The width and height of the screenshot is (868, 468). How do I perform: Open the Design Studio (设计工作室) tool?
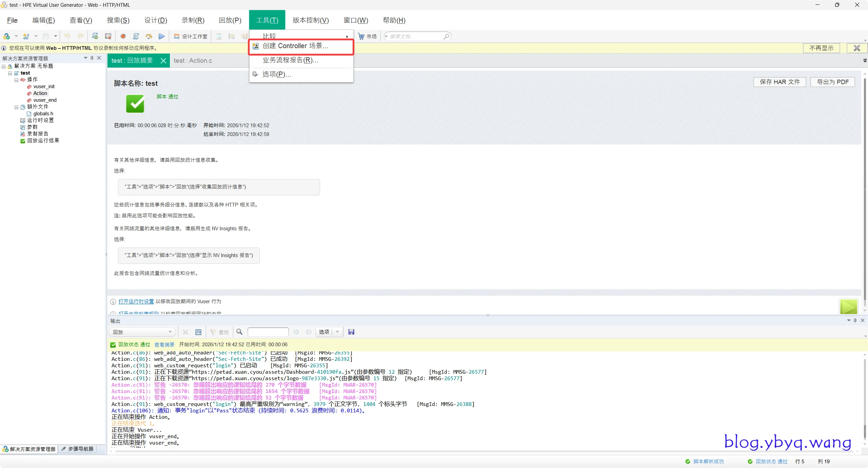pyautogui.click(x=191, y=36)
